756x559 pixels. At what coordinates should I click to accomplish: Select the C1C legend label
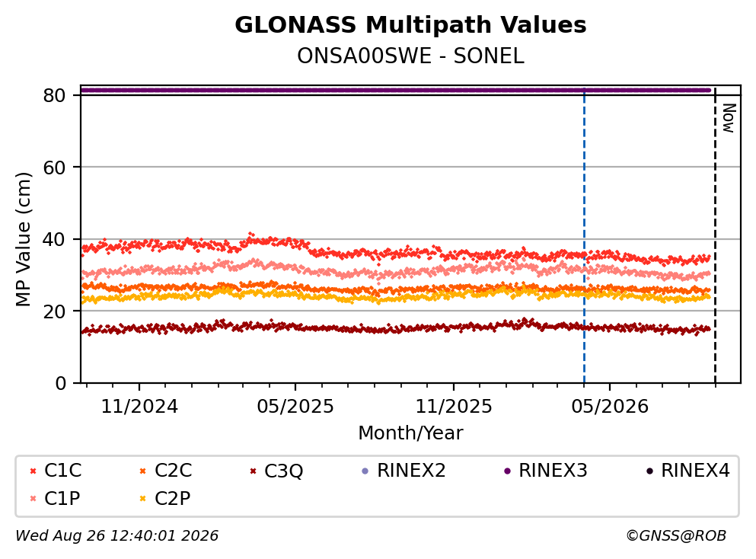62,471
